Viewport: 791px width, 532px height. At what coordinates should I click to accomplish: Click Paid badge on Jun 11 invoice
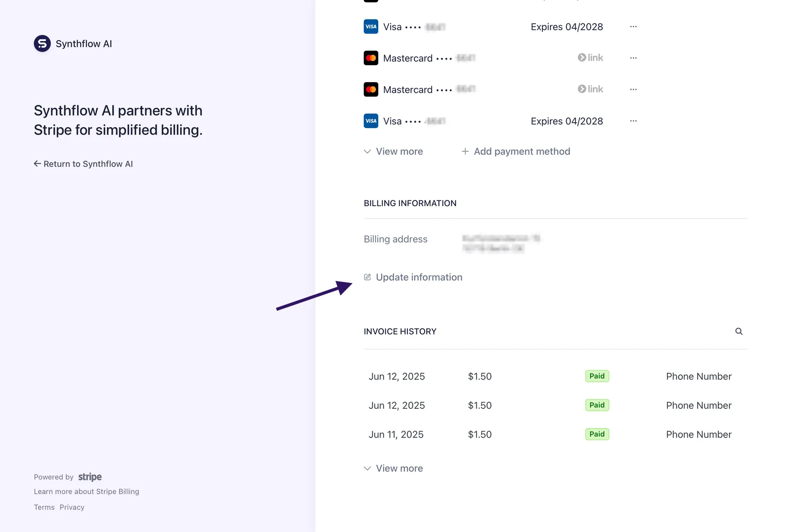(x=597, y=434)
